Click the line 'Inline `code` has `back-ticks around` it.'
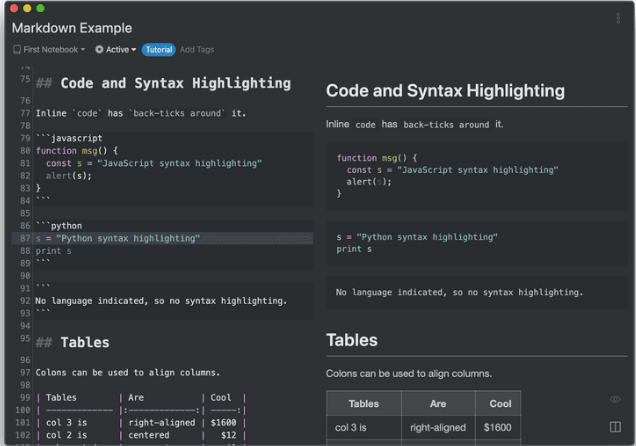The image size is (636, 446). (x=141, y=113)
